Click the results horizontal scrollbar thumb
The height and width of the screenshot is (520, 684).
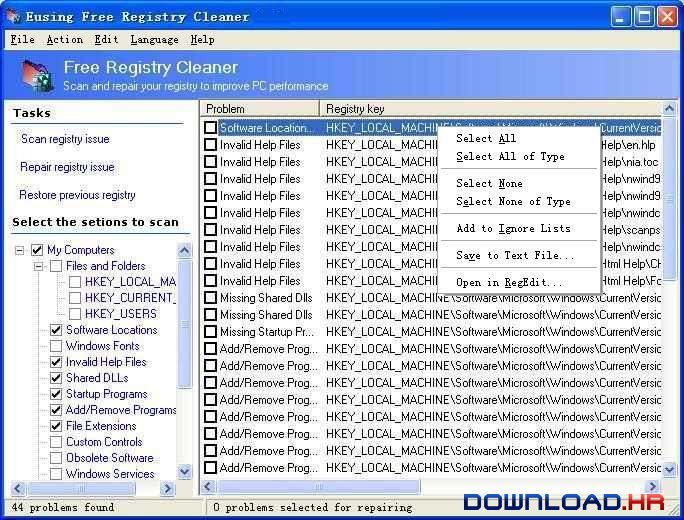[x=318, y=486]
